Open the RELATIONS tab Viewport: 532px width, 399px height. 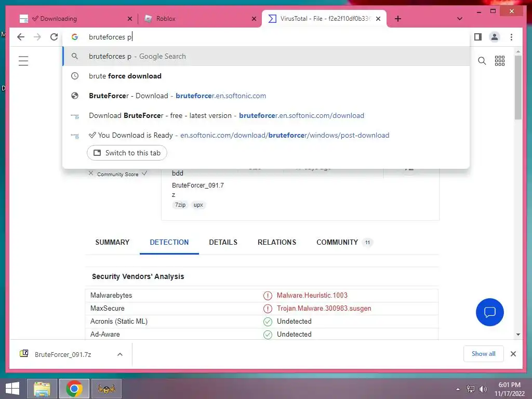(x=277, y=242)
